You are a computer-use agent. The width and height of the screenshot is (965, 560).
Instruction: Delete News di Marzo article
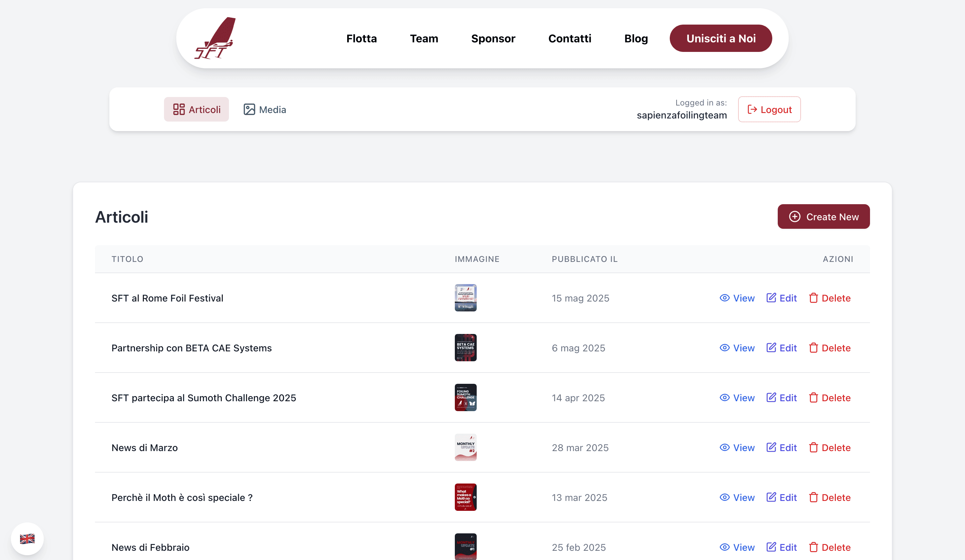[x=830, y=447]
